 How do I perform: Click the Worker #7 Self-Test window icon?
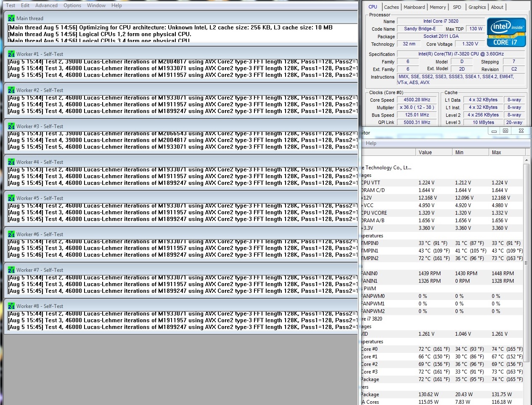click(11, 270)
